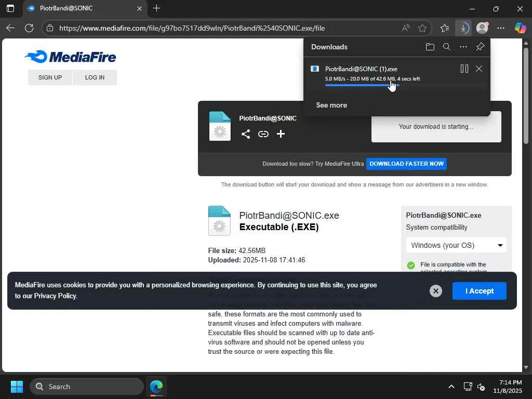Click PiotrBandi@SONIC.exe title in file details

289,216
